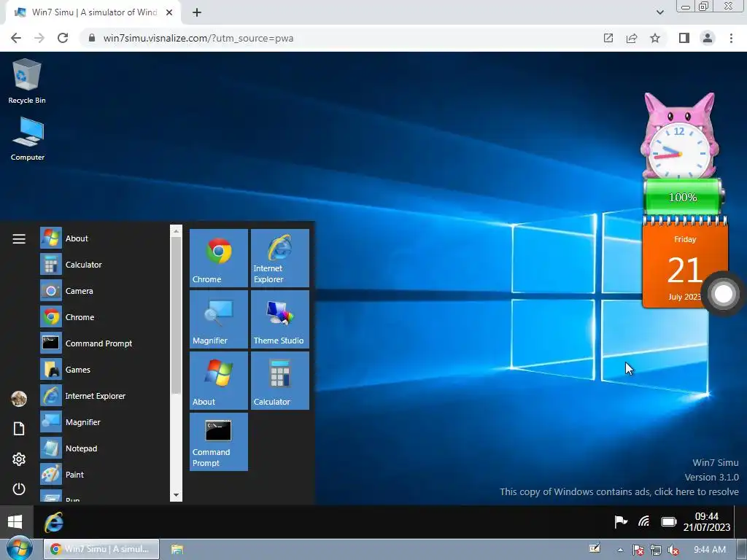Viewport: 747px width, 560px height.
Task: Click the app list scrollbar down arrow
Action: (176, 495)
